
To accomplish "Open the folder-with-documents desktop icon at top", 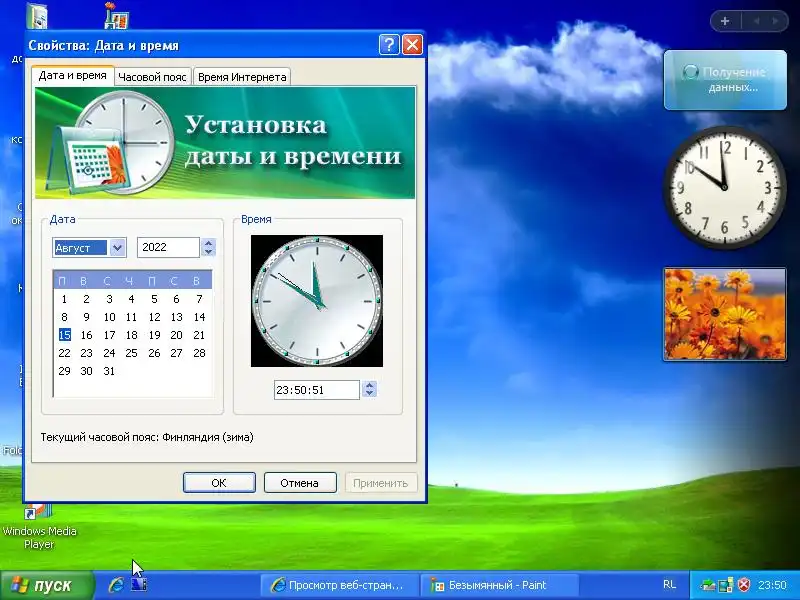I will tap(37, 15).
